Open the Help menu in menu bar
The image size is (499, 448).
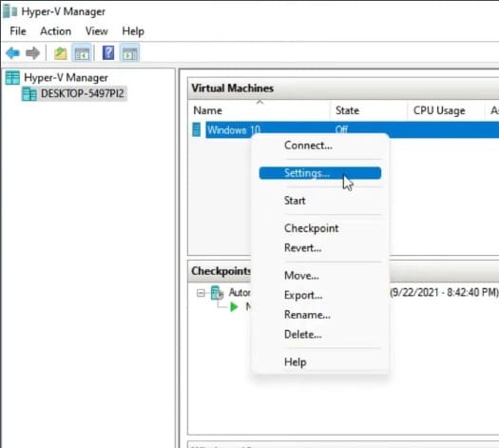[133, 31]
